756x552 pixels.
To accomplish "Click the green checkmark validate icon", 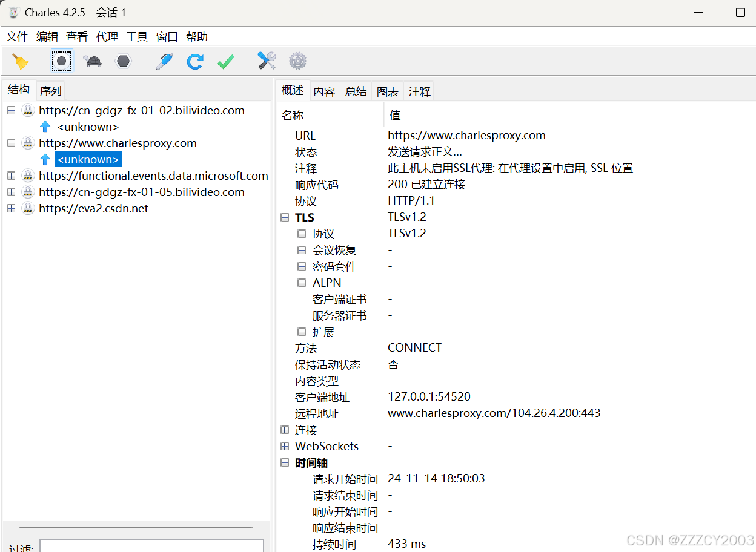I will click(x=226, y=61).
